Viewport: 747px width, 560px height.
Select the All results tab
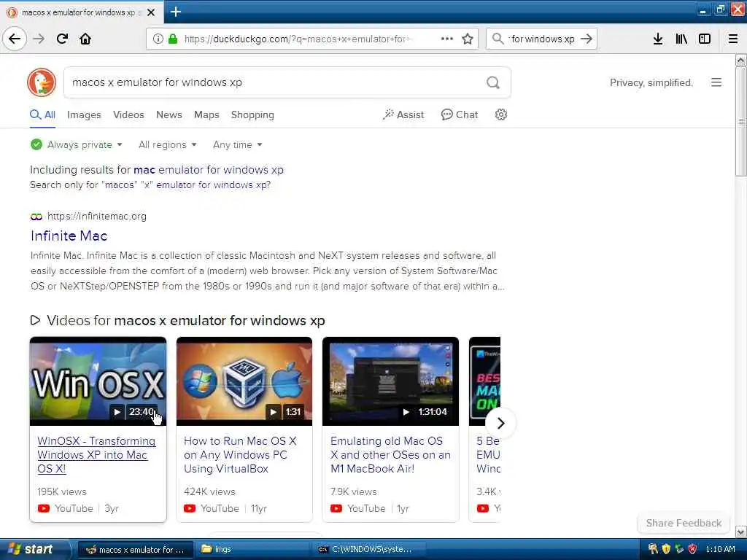pyautogui.click(x=42, y=114)
